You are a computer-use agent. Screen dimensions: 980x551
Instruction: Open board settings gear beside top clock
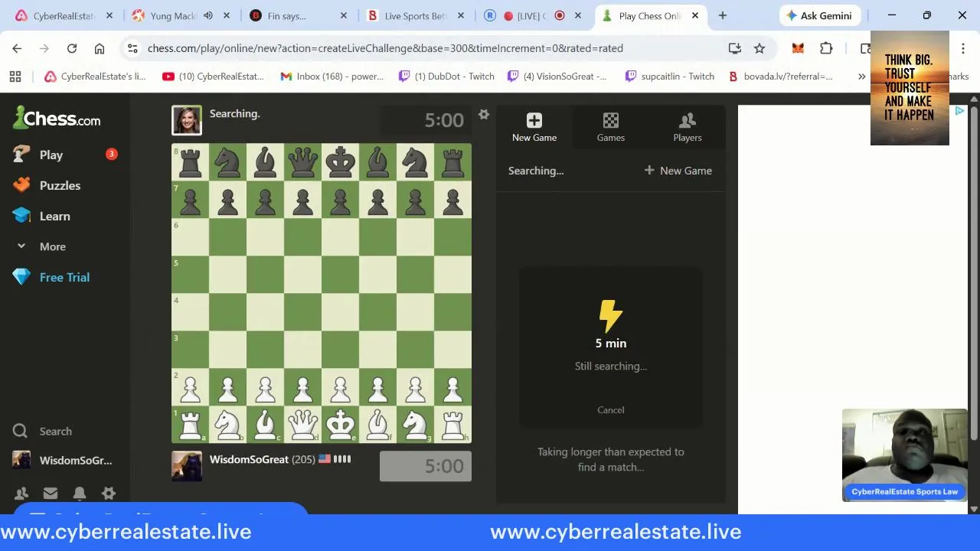484,114
